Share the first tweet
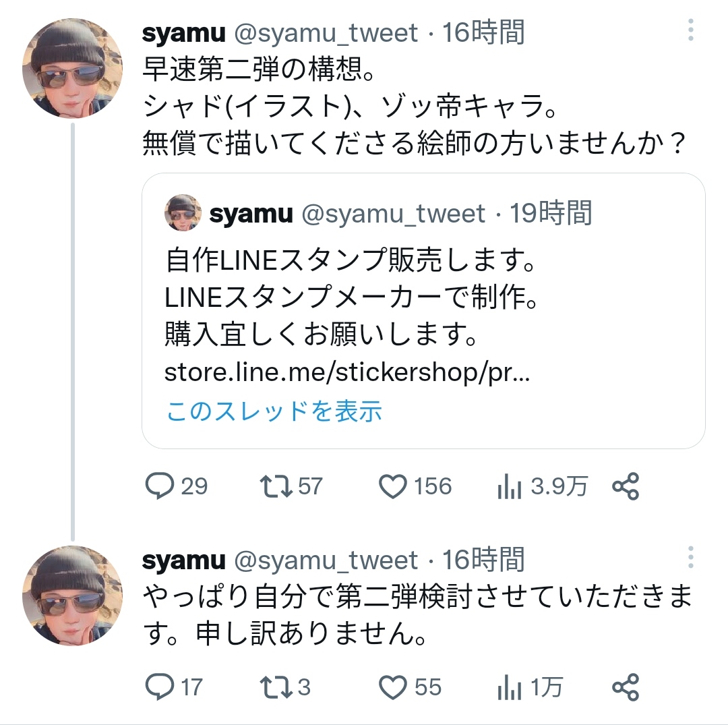The image size is (728, 725). (x=625, y=486)
